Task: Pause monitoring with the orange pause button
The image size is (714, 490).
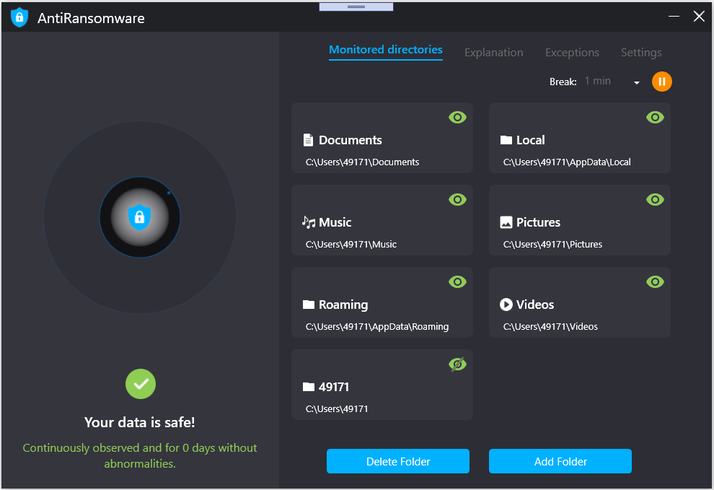Action: pyautogui.click(x=662, y=82)
